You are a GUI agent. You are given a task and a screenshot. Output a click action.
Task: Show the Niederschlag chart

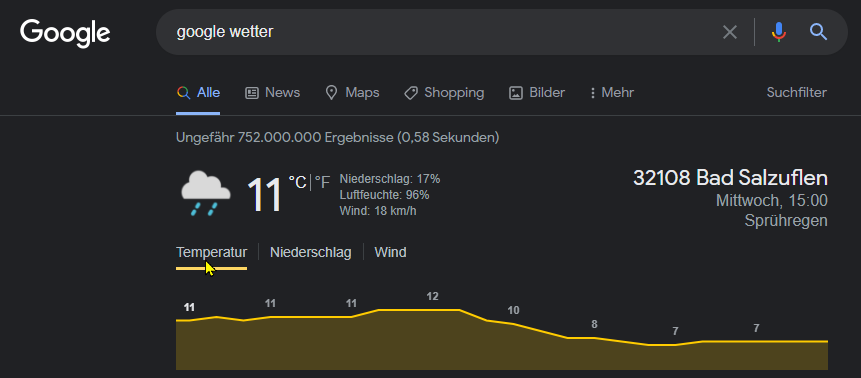point(311,253)
